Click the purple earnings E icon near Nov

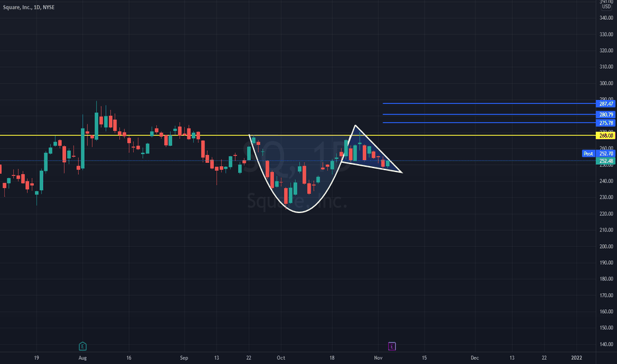(x=392, y=346)
